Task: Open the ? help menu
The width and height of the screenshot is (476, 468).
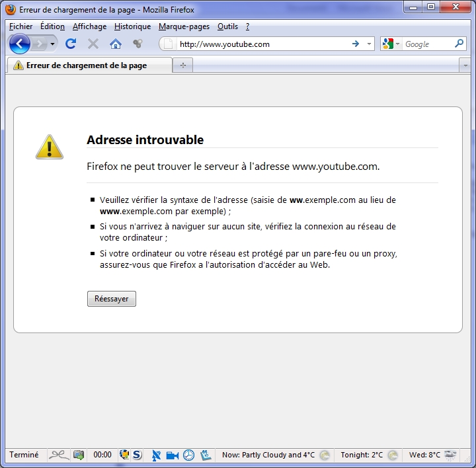Action: 247,26
